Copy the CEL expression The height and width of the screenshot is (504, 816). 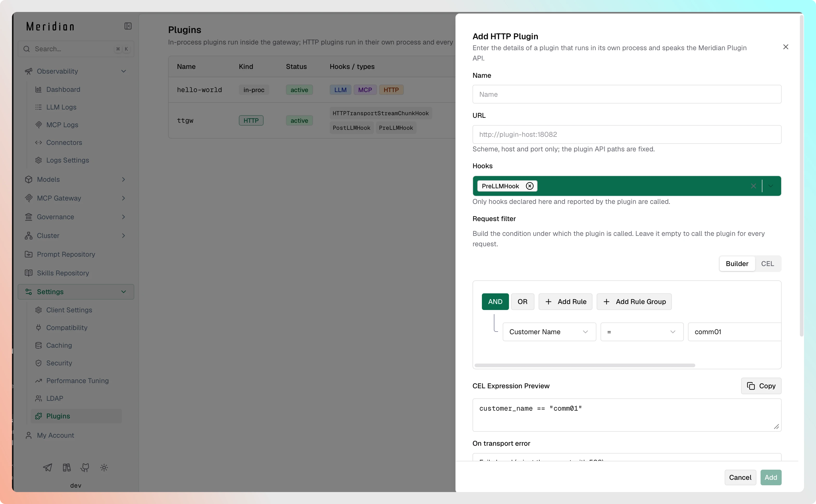click(x=761, y=386)
